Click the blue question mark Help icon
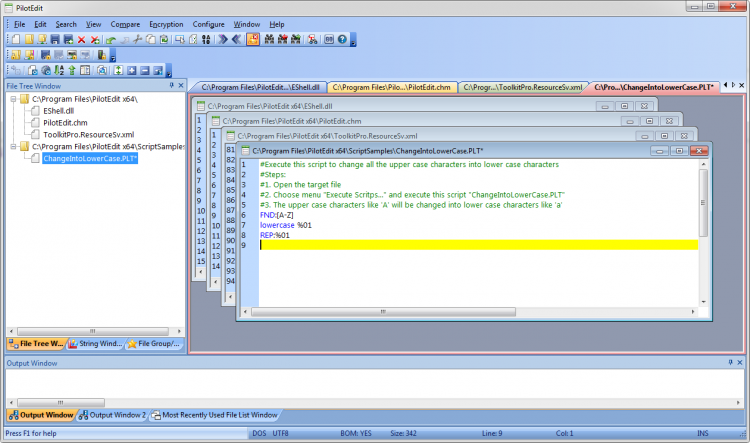 pyautogui.click(x=342, y=39)
